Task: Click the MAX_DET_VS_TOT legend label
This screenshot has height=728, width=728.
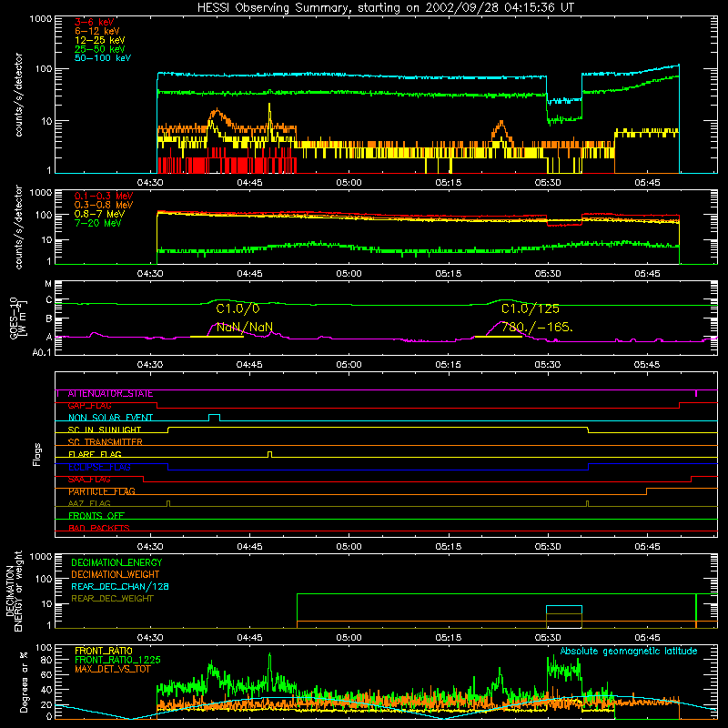Action: (x=112, y=669)
